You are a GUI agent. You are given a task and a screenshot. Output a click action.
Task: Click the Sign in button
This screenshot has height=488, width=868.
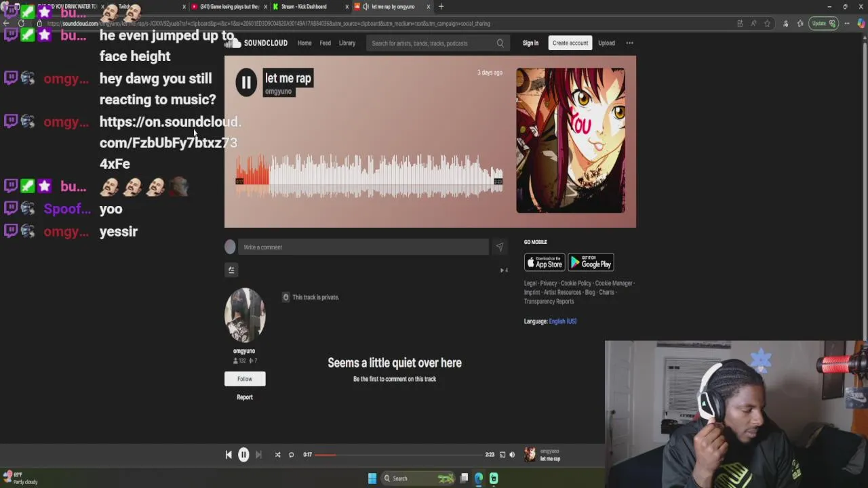530,43
